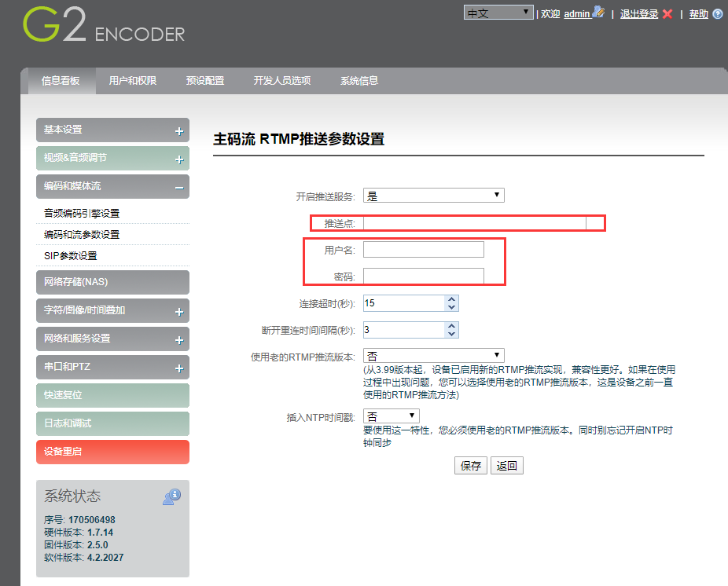Click the admin edit pencil icon
This screenshot has width=728, height=586.
(598, 12)
